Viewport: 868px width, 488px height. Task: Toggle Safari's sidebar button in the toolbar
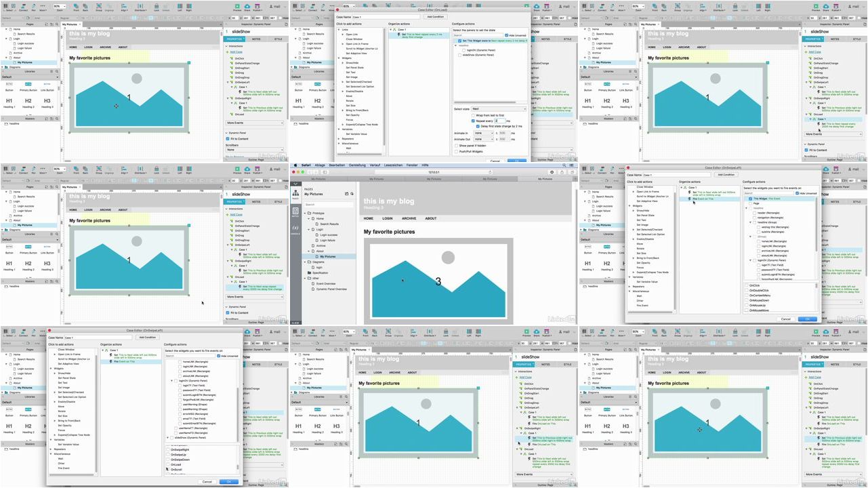coord(325,172)
